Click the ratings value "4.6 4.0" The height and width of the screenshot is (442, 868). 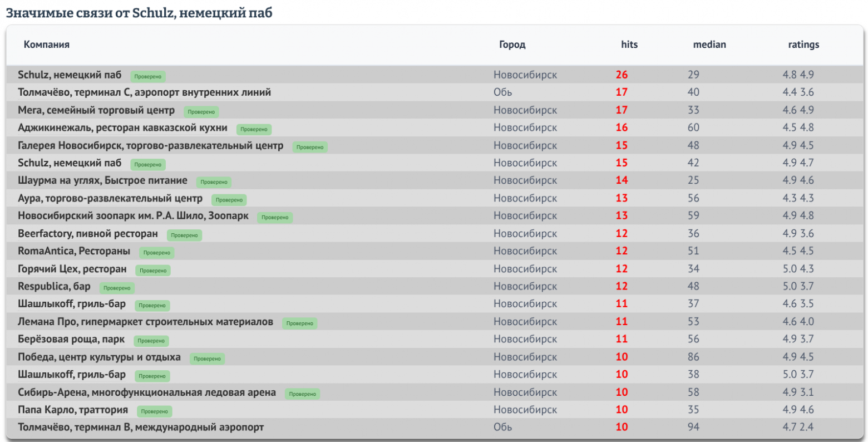(798, 322)
